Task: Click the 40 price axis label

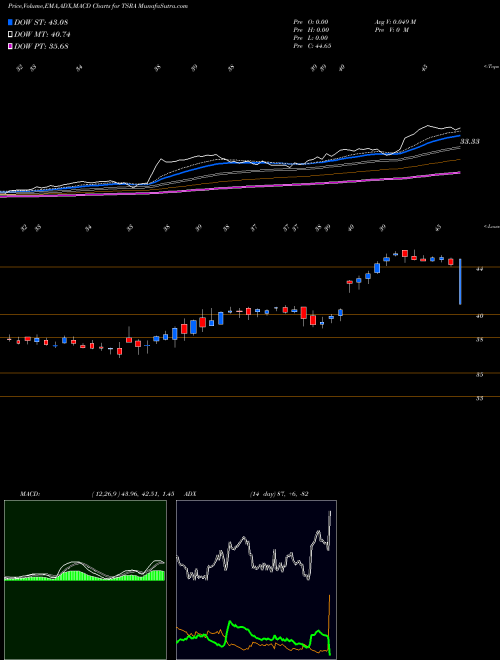Action: pos(479,316)
